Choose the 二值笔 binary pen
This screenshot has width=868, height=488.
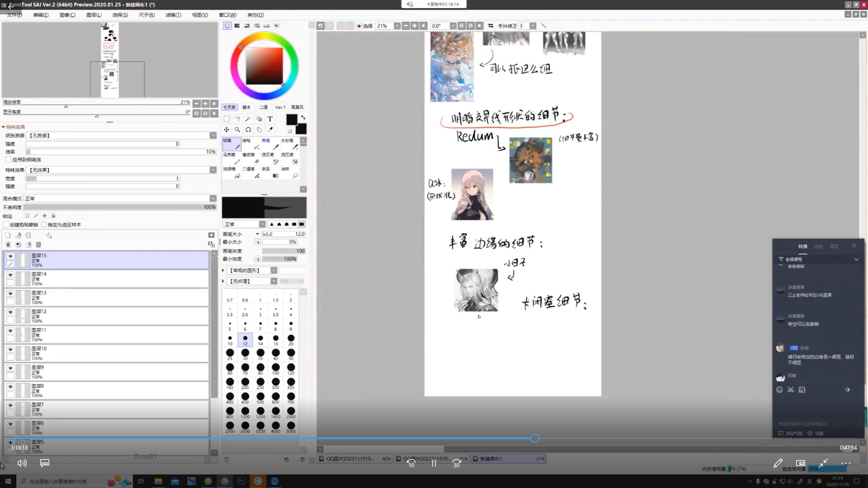pyautogui.click(x=251, y=172)
